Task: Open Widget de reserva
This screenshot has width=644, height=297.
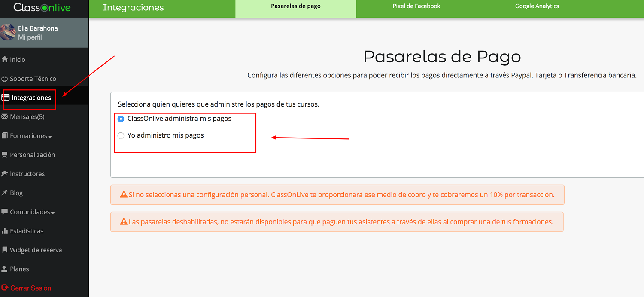Action: pyautogui.click(x=36, y=250)
